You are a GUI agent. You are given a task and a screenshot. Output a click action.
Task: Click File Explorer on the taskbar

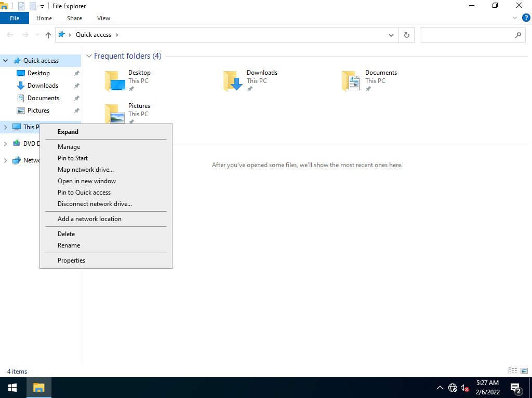pyautogui.click(x=38, y=388)
